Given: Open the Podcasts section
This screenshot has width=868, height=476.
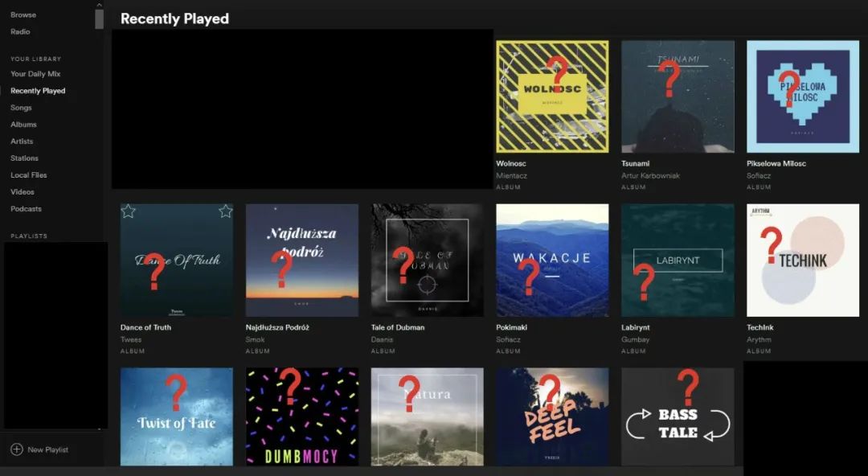Looking at the screenshot, I should (26, 209).
